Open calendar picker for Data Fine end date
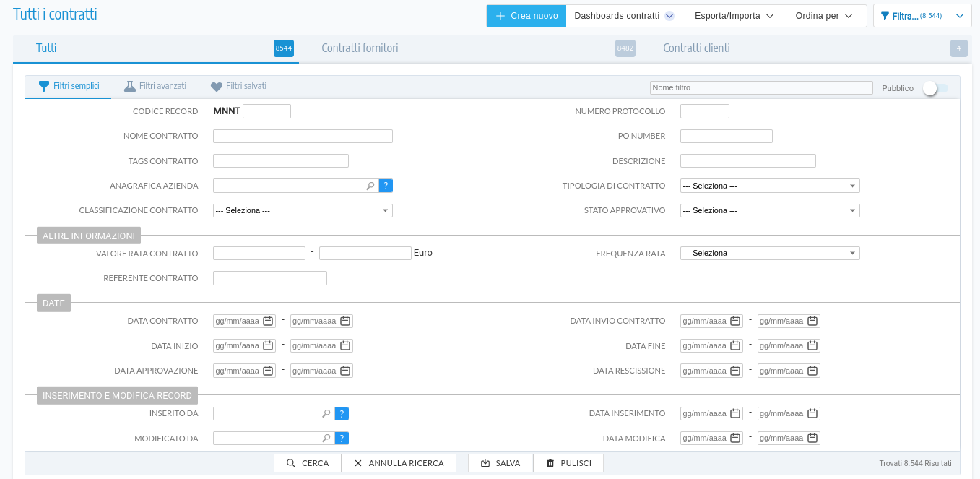 tap(812, 346)
